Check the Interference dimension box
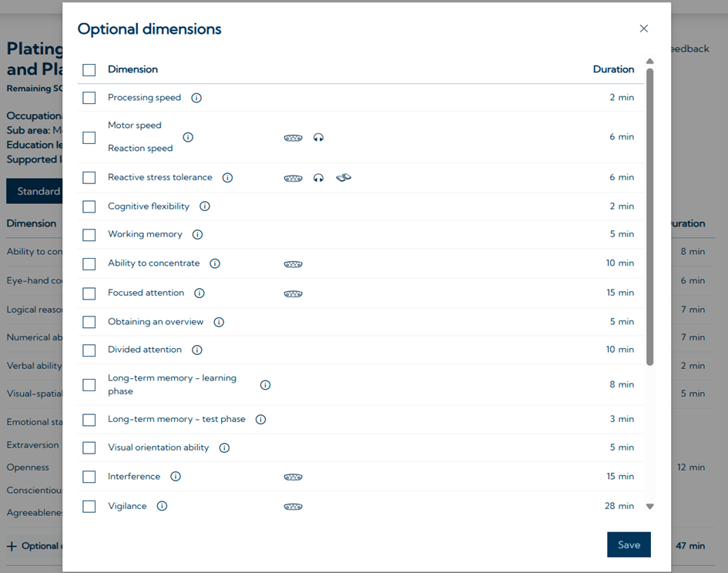728x573 pixels. [89, 477]
